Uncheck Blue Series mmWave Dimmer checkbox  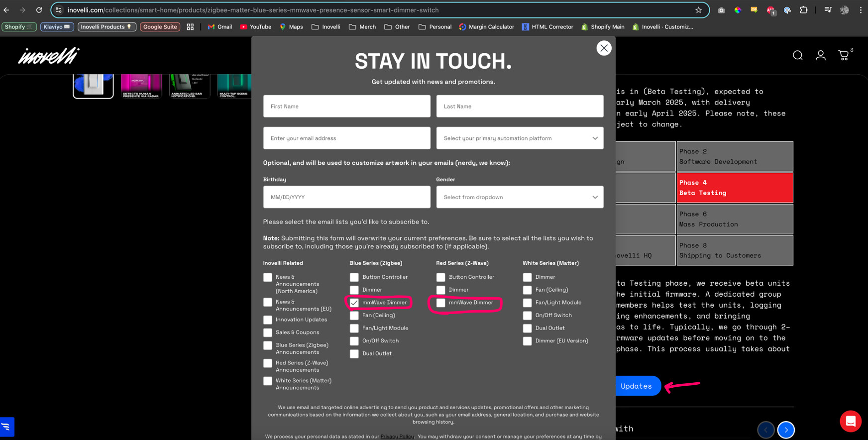(x=354, y=303)
